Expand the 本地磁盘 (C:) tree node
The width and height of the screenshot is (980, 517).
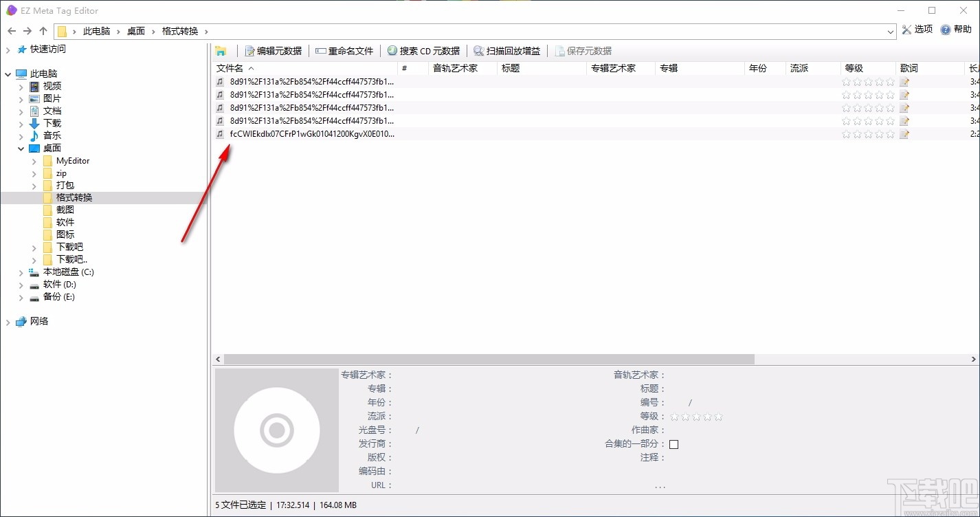21,272
